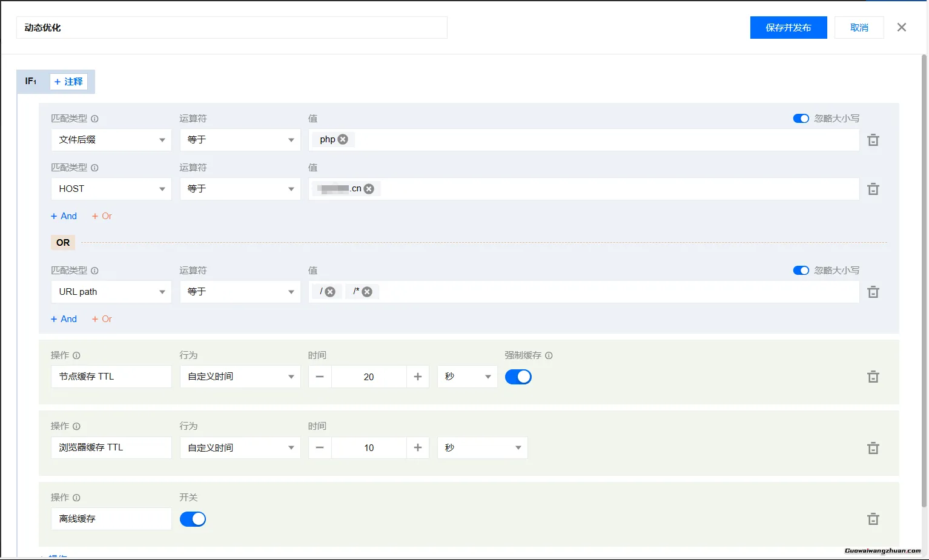Open the HOST match type dropdown

click(111, 189)
